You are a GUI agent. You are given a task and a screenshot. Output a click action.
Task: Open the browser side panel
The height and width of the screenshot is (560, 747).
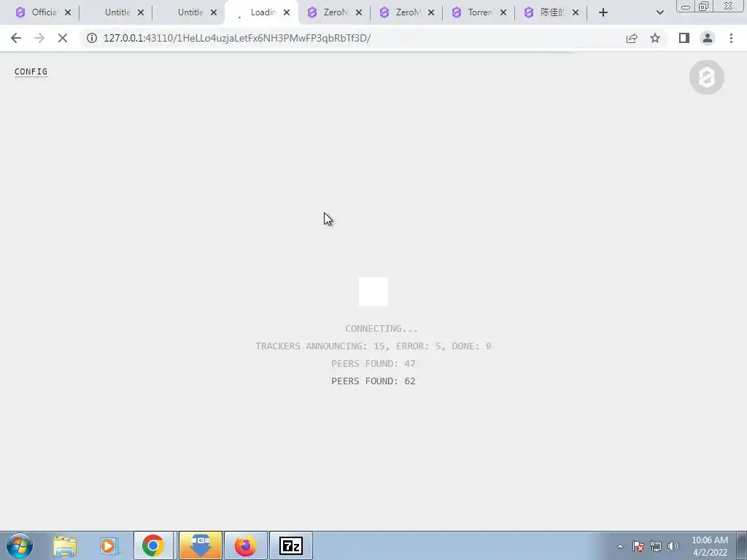[x=684, y=38]
